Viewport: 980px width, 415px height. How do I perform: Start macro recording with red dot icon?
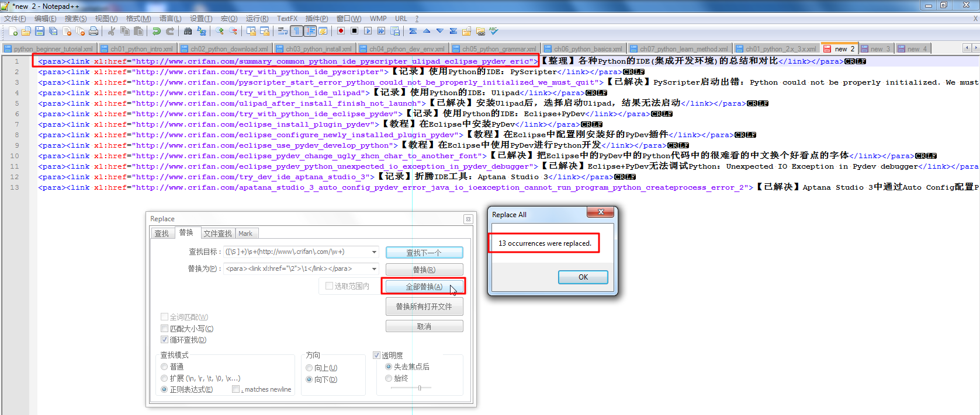tap(341, 31)
